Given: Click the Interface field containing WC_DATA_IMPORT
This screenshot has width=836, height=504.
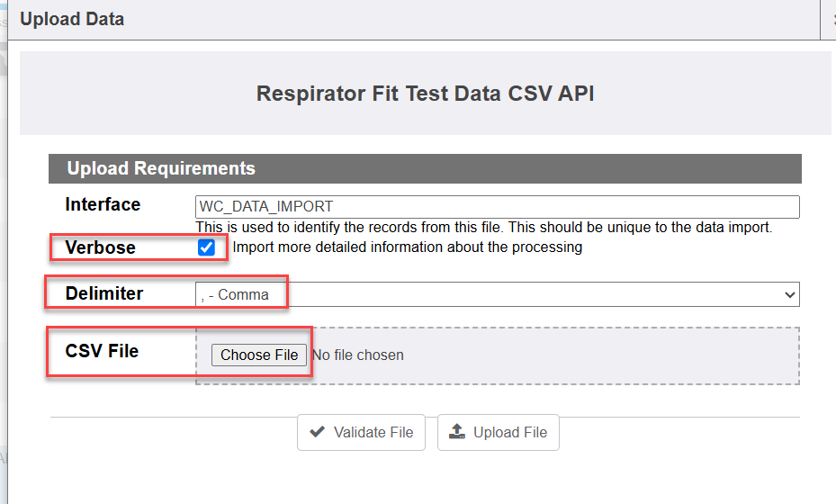Looking at the screenshot, I should pyautogui.click(x=497, y=207).
